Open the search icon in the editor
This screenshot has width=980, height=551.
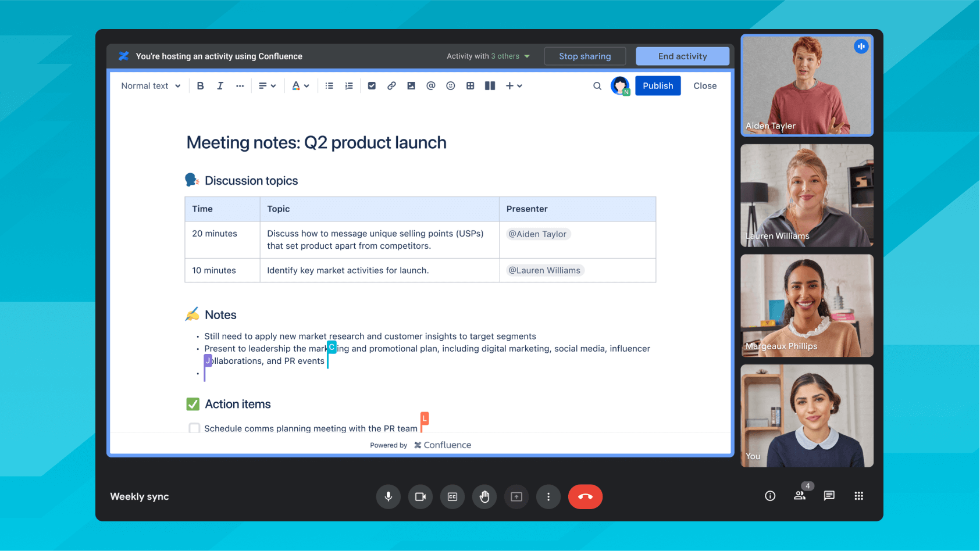click(597, 86)
